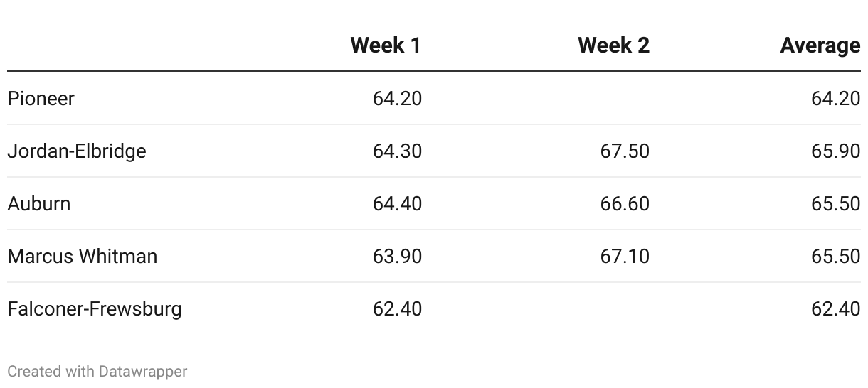
Task: Click Jordan-Elbridge's Week 1 value 64.30
Action: point(397,151)
